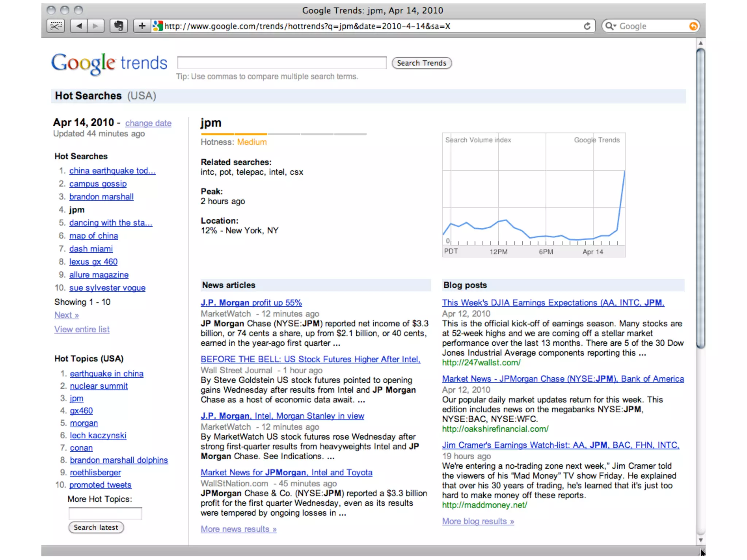Reload the page using the refresh icon
The height and width of the screenshot is (560, 747).
click(x=587, y=26)
